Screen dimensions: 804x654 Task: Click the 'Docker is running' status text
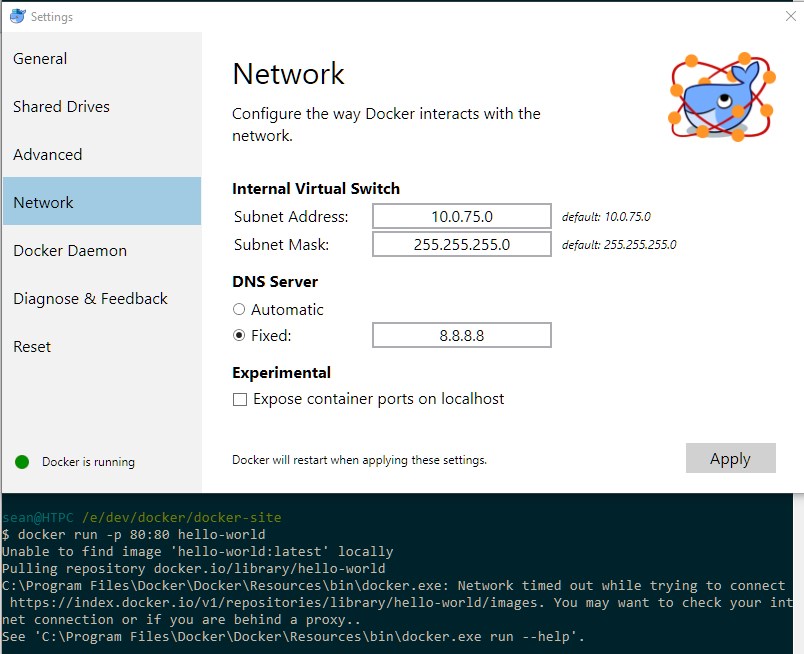88,462
